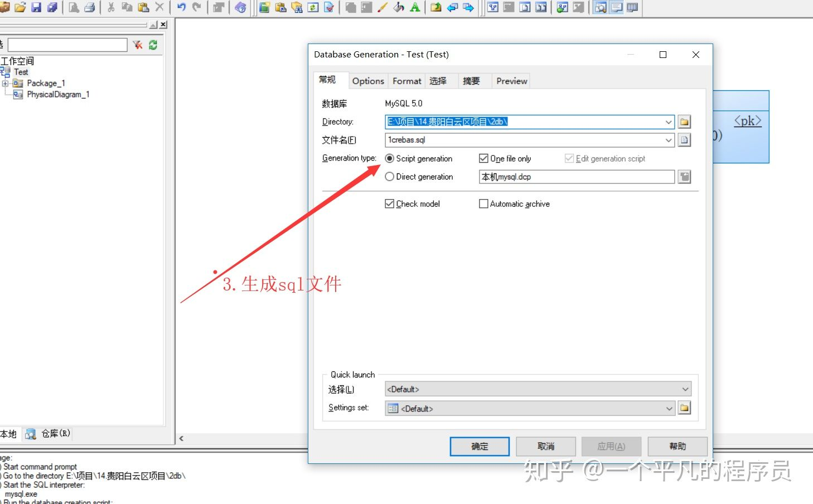The width and height of the screenshot is (813, 504).
Task: Click the blue left arrow icon
Action: [452, 7]
